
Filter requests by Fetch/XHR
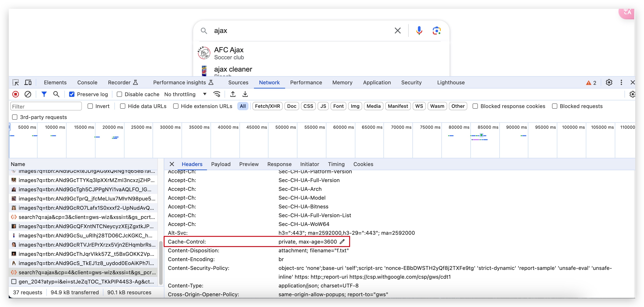[x=267, y=106]
